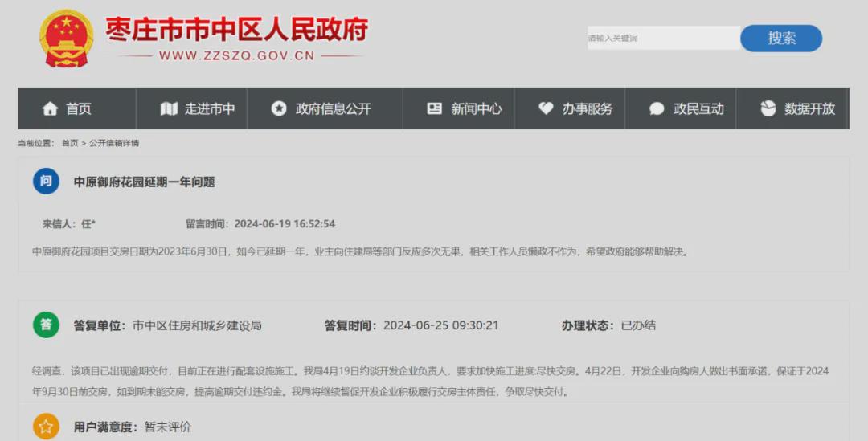Viewport: 868px width, 441px height.
Task: Click the map icon beside 走进市中
Action: pos(169,108)
